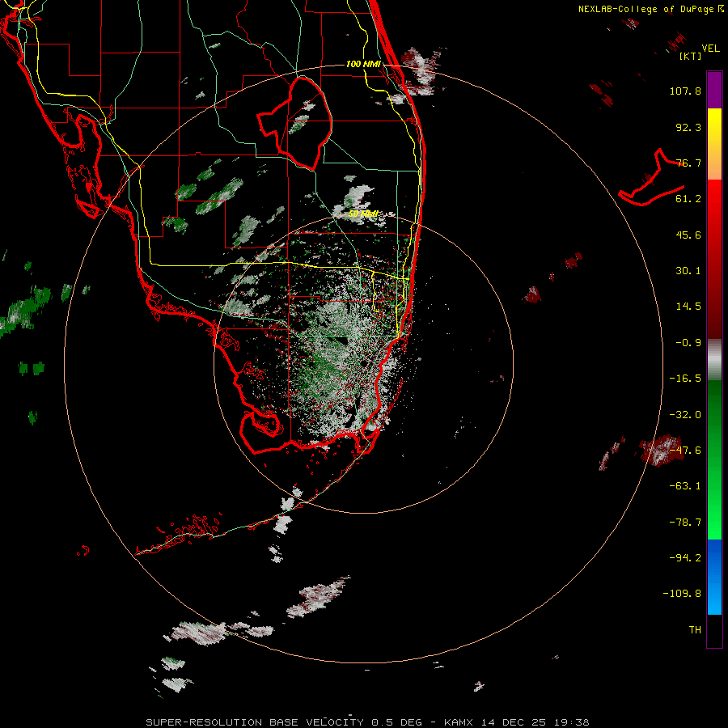Click the [KT] units label
728x728 pixels.
point(691,56)
